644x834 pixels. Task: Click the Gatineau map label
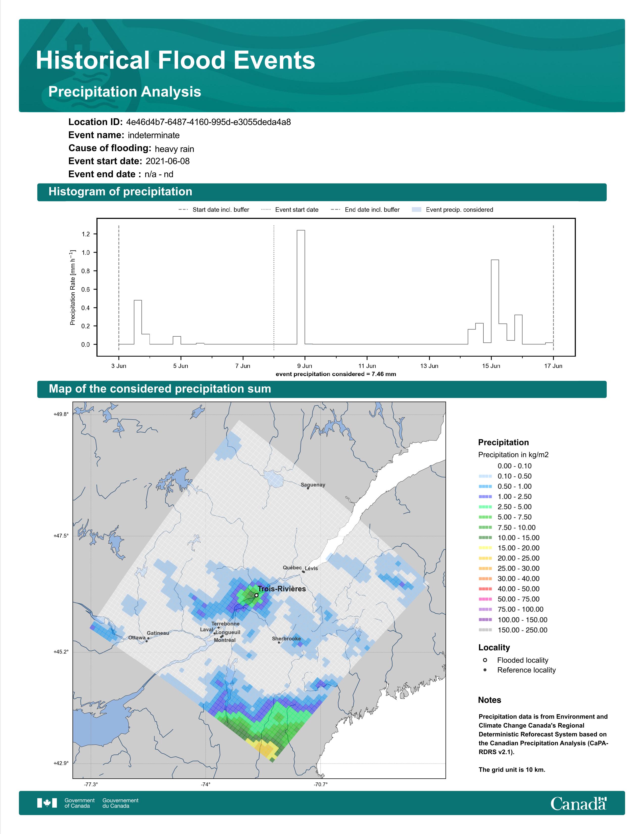[x=158, y=633]
